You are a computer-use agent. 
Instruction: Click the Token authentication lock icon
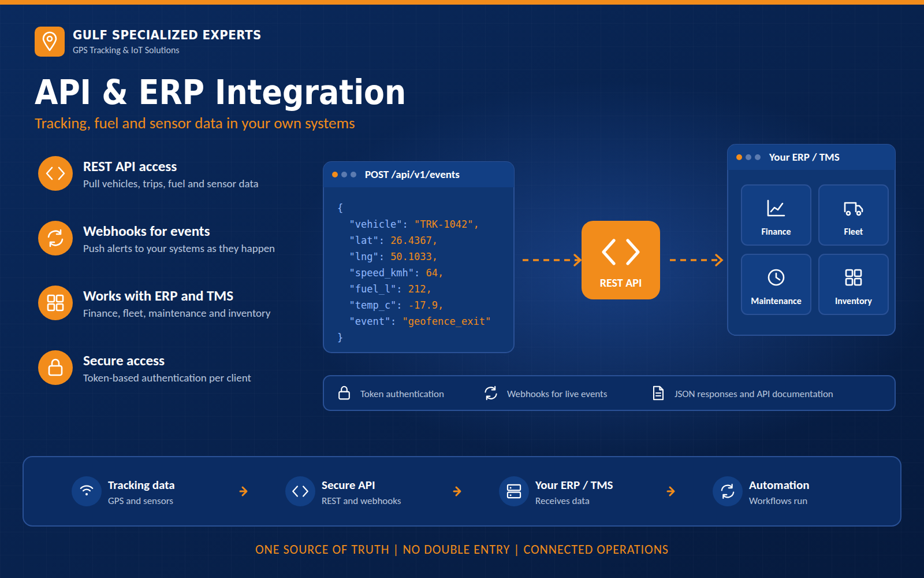pos(344,393)
